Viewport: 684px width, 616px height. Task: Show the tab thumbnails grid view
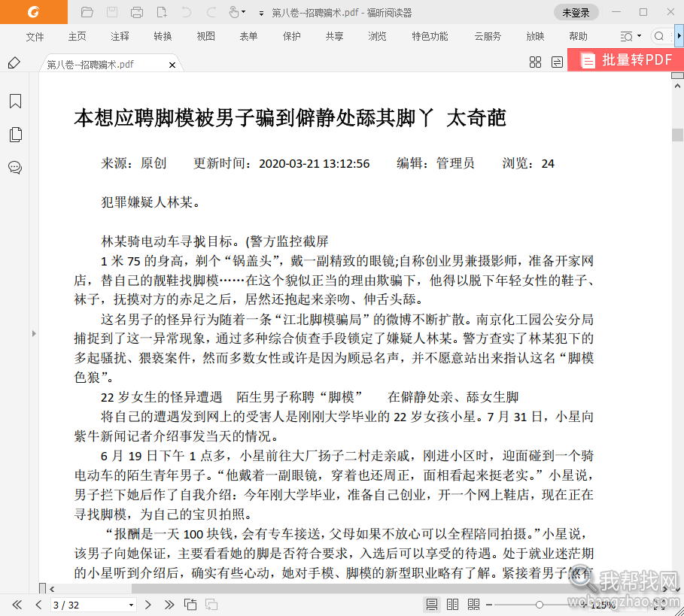click(535, 62)
